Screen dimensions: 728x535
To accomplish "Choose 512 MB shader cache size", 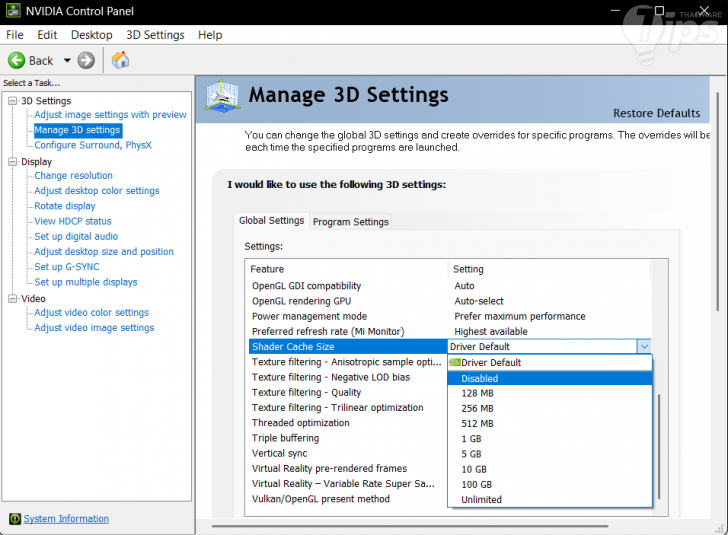I will coord(550,424).
